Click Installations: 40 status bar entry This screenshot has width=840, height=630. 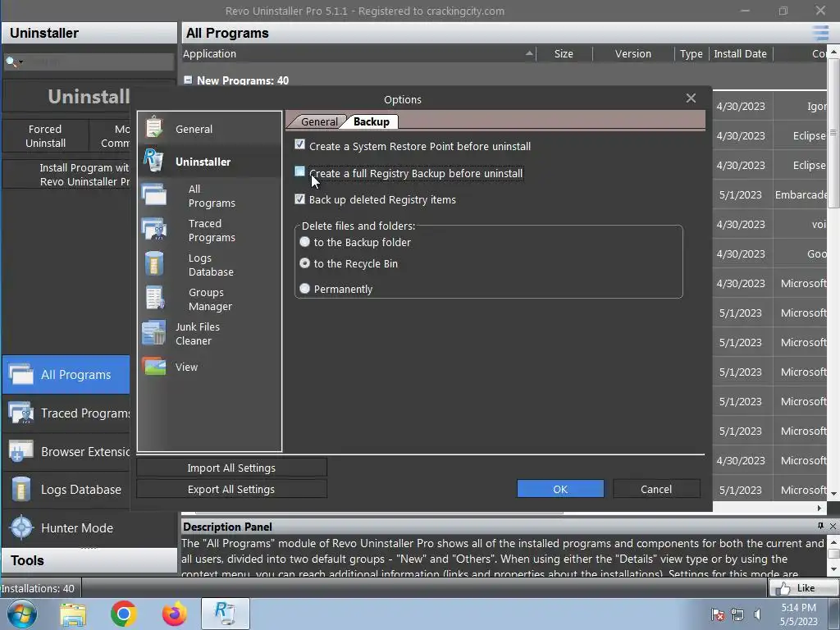pyautogui.click(x=39, y=588)
